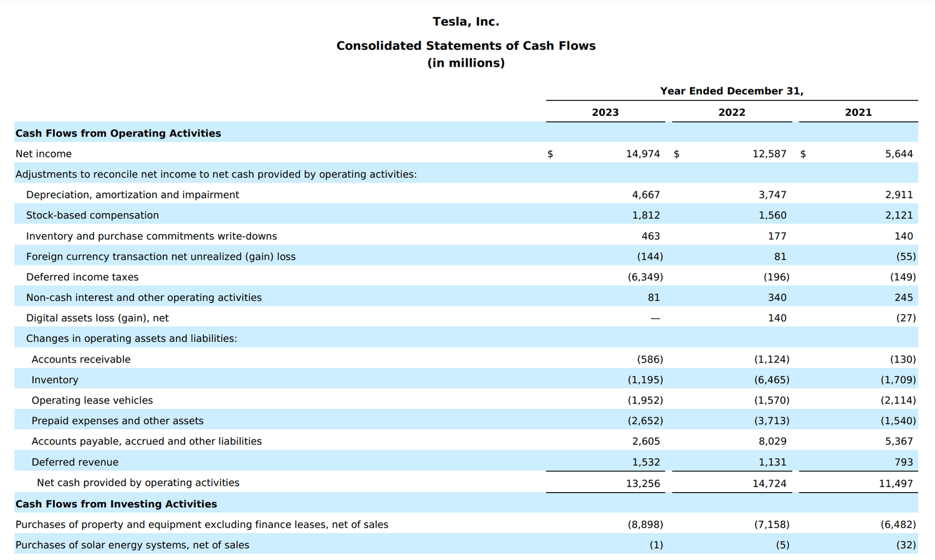Select non-cash interest value 245
The image size is (935, 560).
(904, 298)
